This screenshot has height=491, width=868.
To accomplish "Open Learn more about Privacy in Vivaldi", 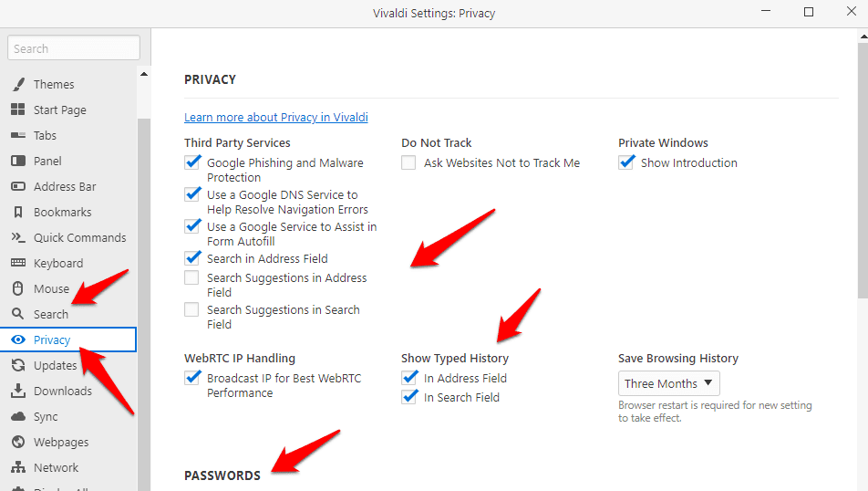I will click(275, 118).
